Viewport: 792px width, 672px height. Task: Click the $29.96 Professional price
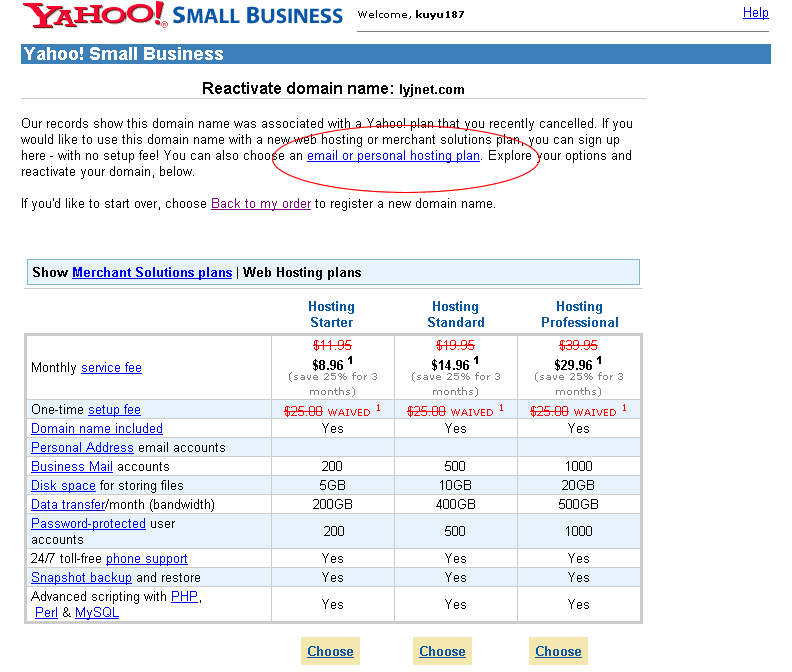(573, 365)
